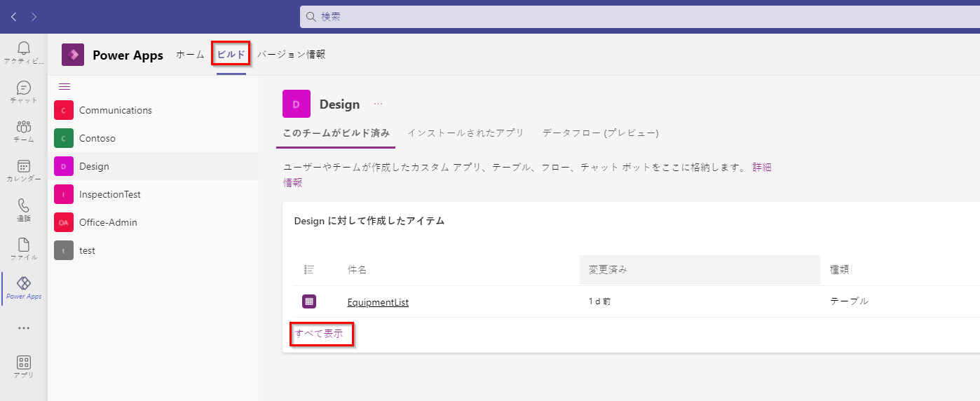Open Chat from the Teams rail
The image size is (980, 401).
tap(24, 92)
